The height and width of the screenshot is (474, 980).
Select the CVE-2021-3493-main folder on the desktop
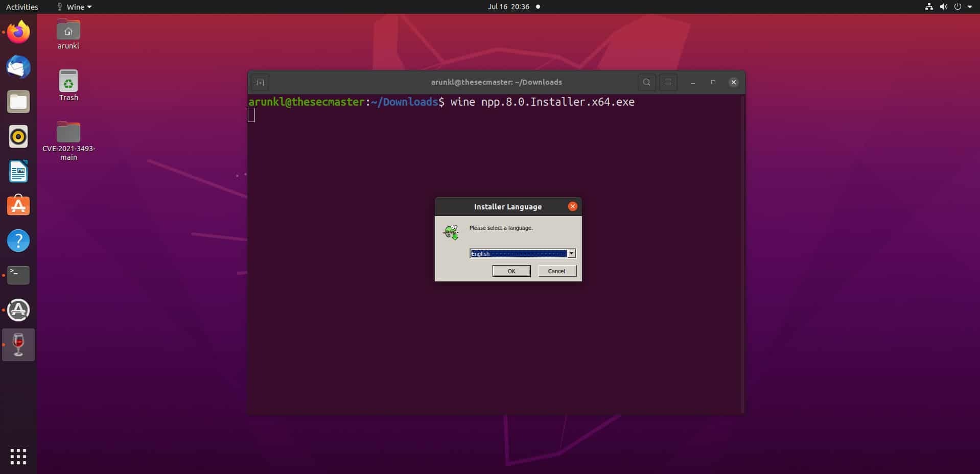click(x=68, y=141)
